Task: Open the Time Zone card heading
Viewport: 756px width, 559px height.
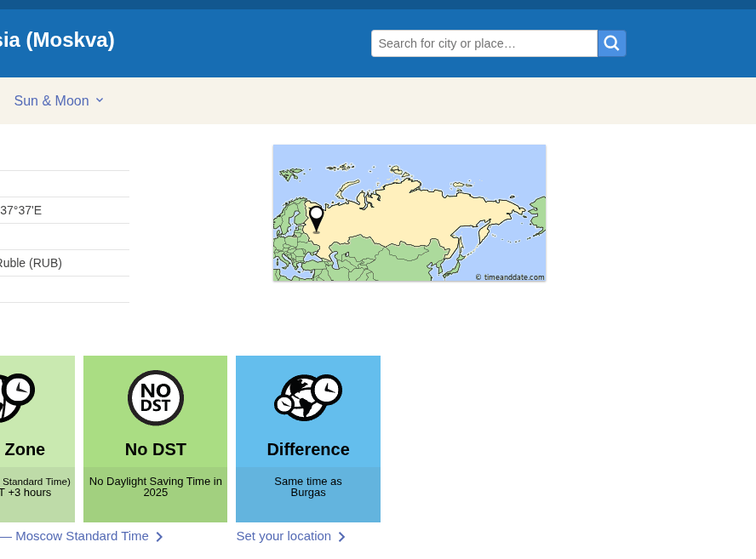Action: point(24,449)
